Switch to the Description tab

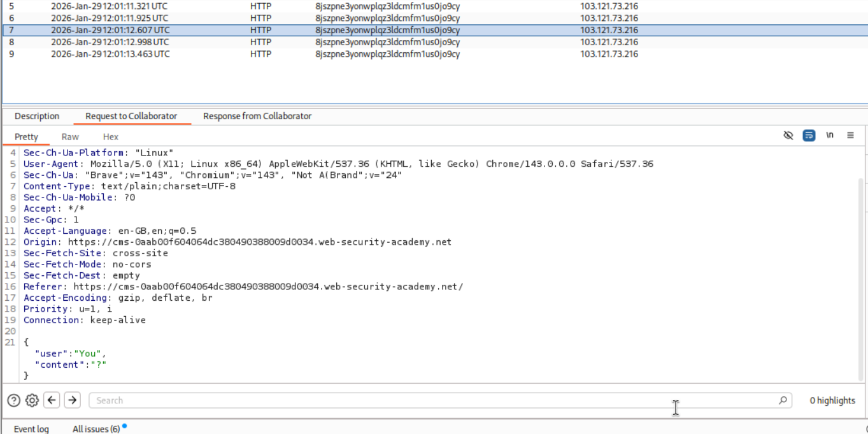[37, 116]
